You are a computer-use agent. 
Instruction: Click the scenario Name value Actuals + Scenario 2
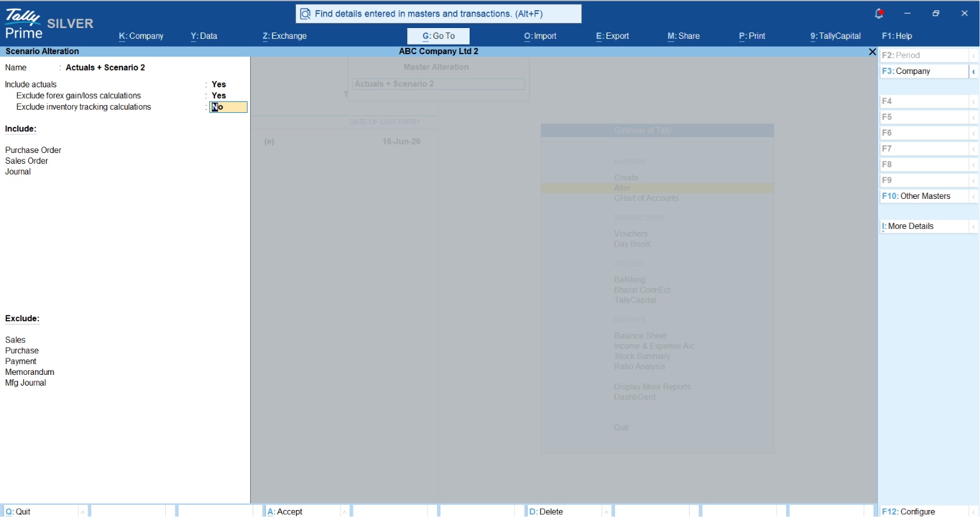105,68
